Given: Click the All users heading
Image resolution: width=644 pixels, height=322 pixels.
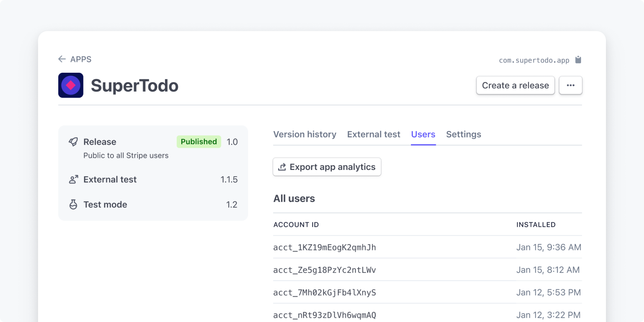Looking at the screenshot, I should pos(294,198).
